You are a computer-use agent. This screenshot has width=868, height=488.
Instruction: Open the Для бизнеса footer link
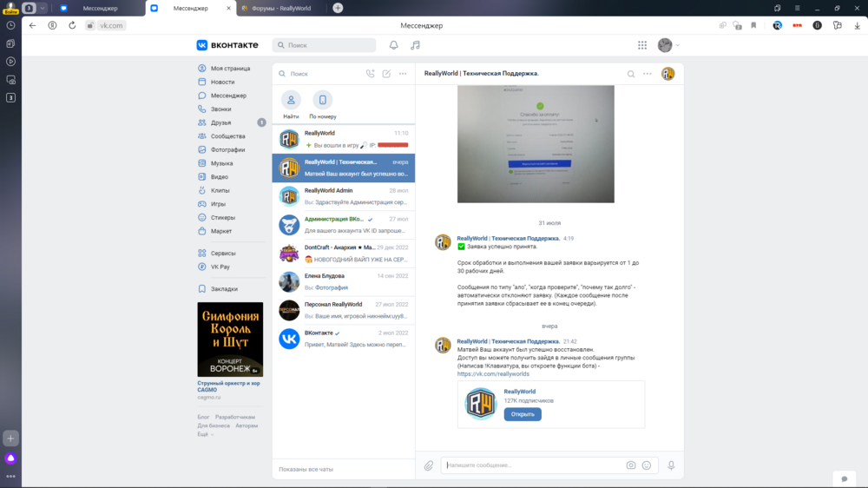click(x=214, y=425)
